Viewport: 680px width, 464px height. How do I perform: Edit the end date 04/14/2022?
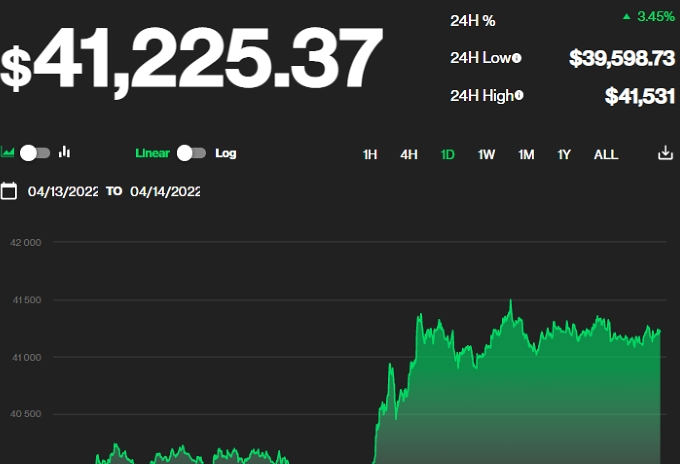[165, 191]
